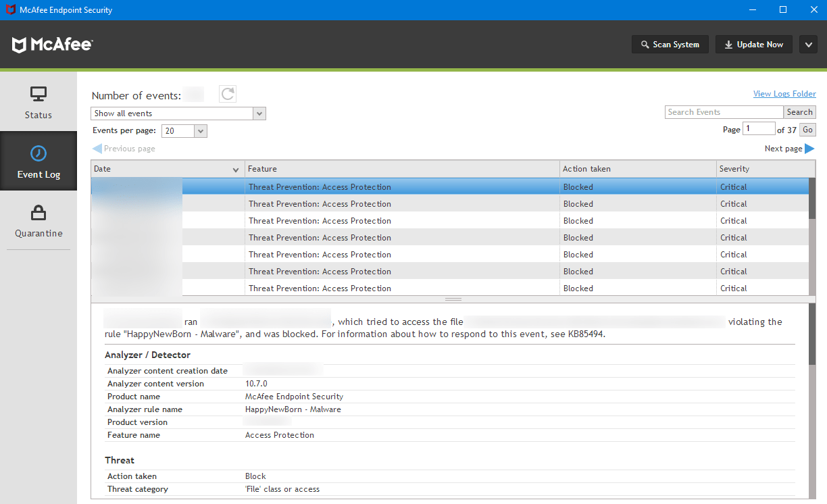Follow the KB85494 knowledge base link

pyautogui.click(x=585, y=334)
